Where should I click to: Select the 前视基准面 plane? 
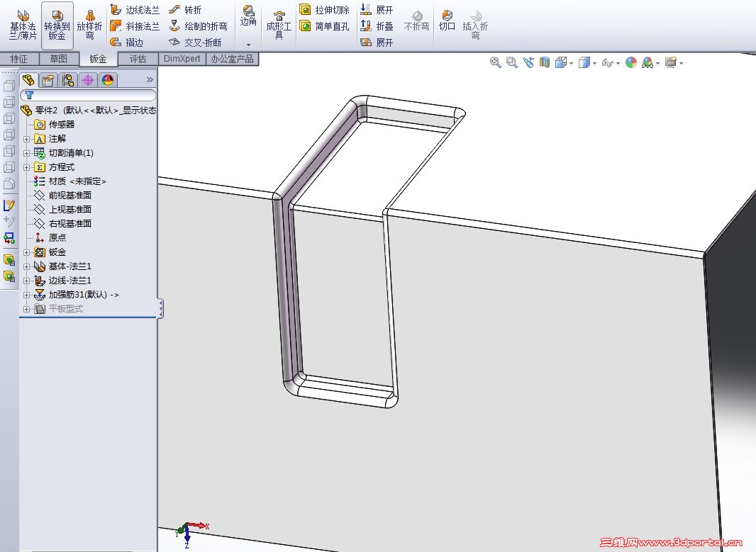click(63, 195)
